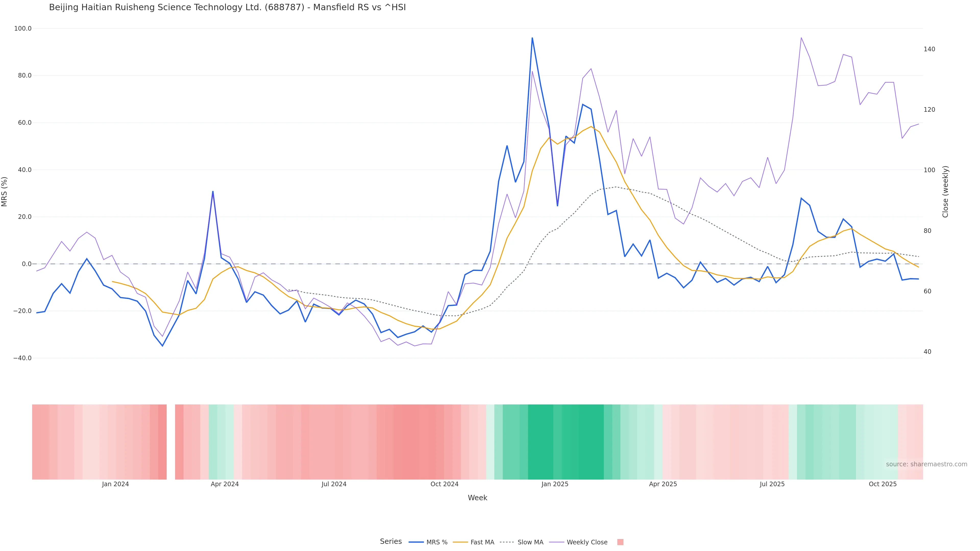Click the Oct 2024 week axis label
This screenshot has height=551, width=980.
tap(444, 484)
